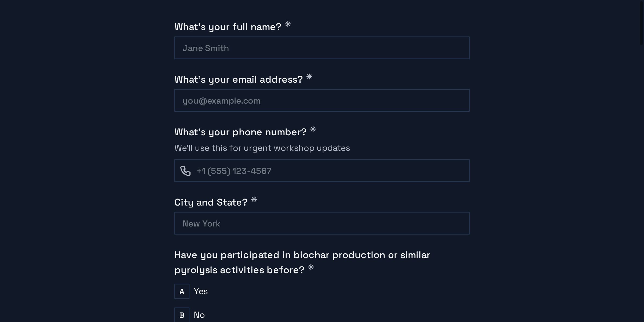644x322 pixels.
Task: Click the phone handset icon
Action: [x=185, y=171]
